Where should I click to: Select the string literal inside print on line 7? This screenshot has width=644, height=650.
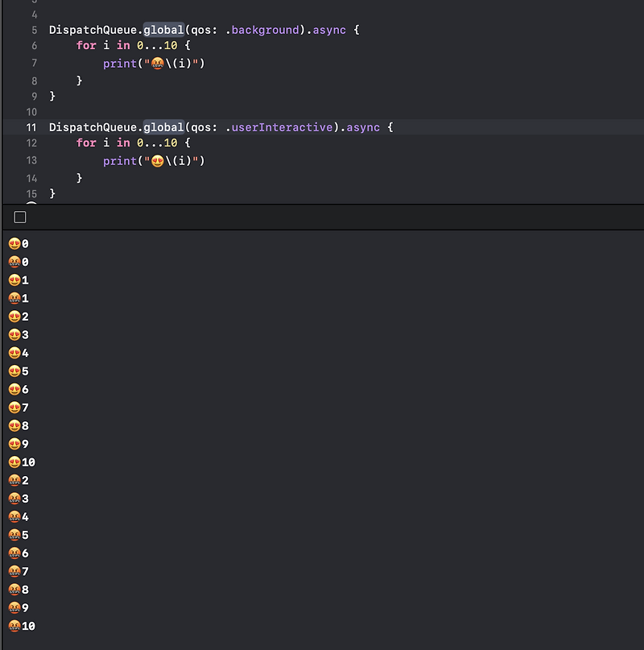point(173,63)
